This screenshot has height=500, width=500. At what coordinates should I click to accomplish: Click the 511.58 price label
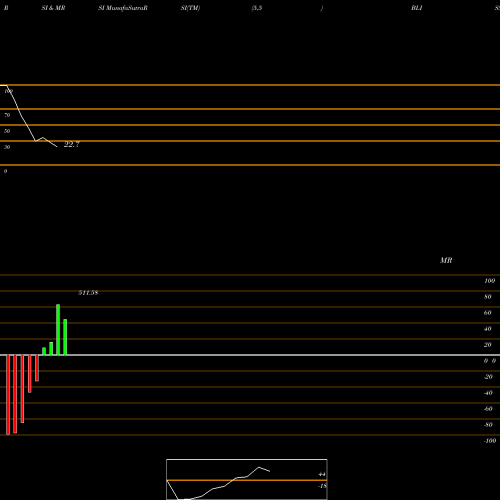click(88, 293)
